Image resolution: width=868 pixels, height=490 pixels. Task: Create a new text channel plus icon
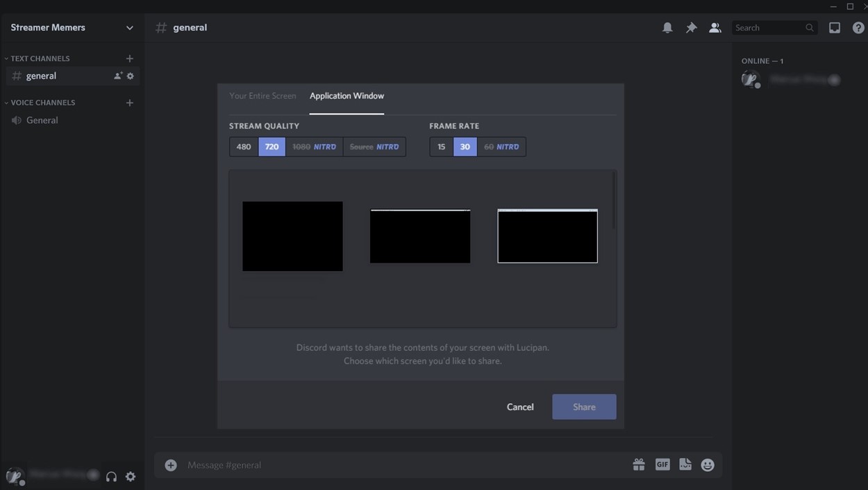click(x=129, y=58)
